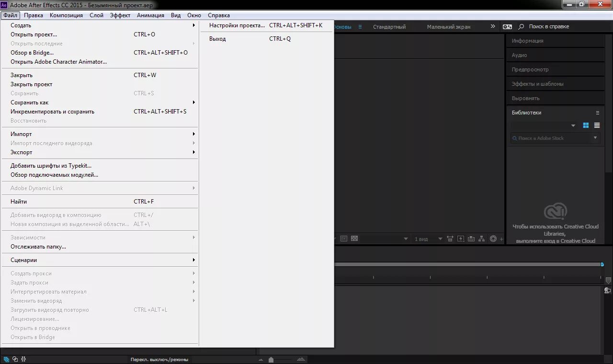
Task: Select Добавить шрифты из Typekit...
Action: [x=100, y=166]
